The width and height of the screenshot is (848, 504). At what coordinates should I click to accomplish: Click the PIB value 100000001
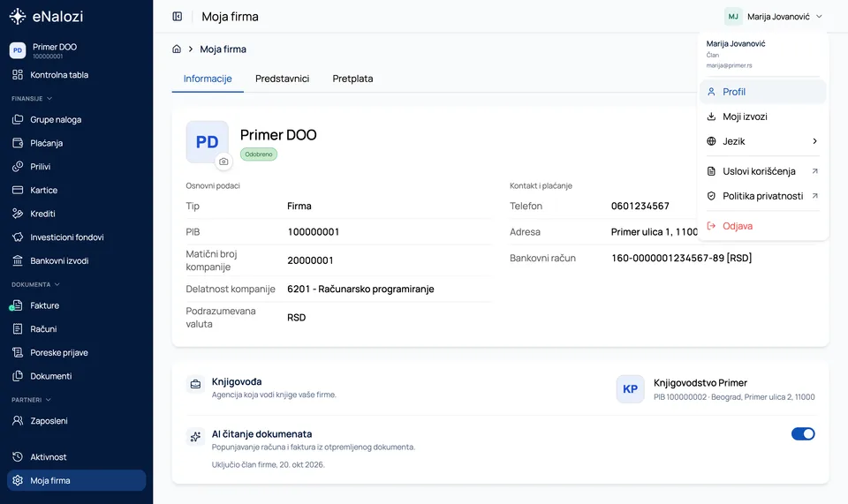[313, 232]
